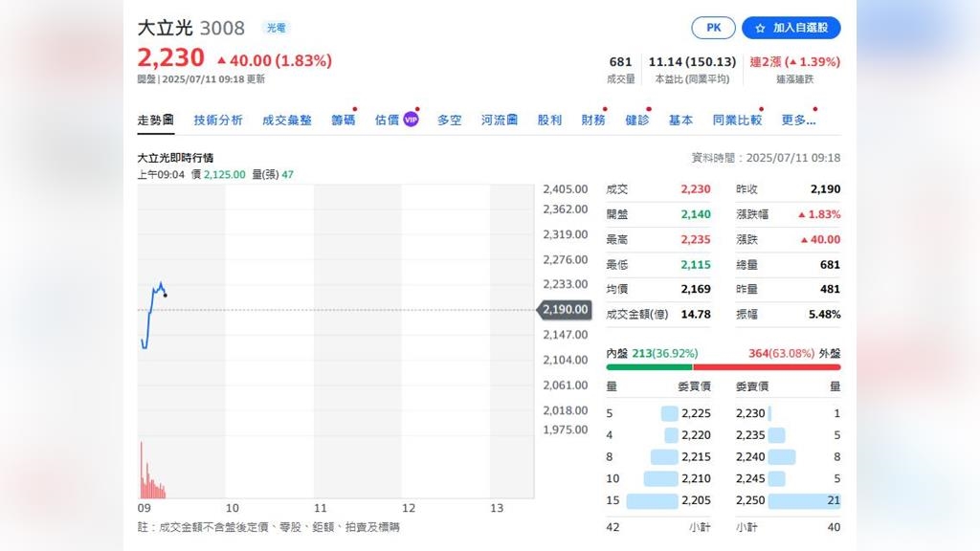This screenshot has width=980, height=551.
Task: Open the VIP badge next to 估價
Action: tap(411, 120)
